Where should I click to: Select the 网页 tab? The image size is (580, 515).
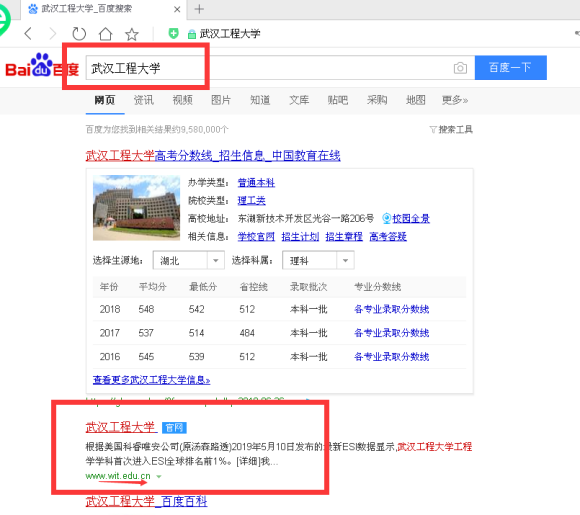point(105,100)
